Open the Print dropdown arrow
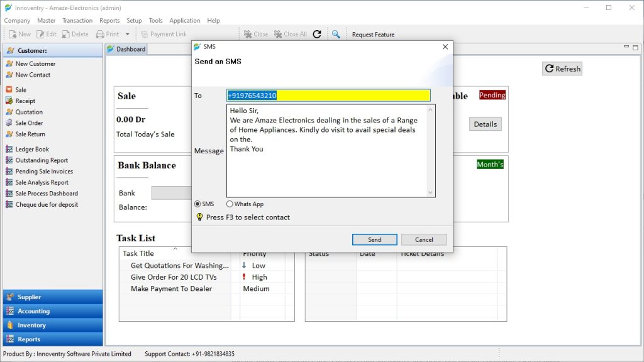The height and width of the screenshot is (362, 644). (127, 35)
